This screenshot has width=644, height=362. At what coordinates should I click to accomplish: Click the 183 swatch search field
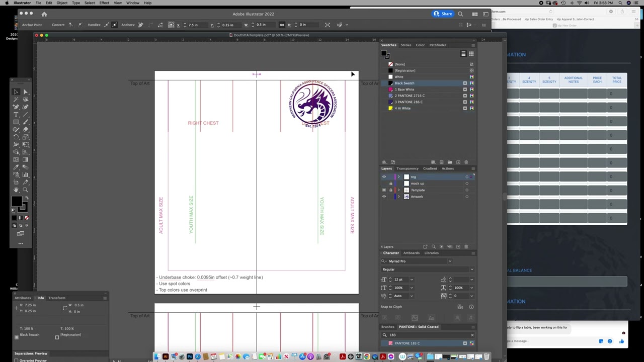(428, 335)
